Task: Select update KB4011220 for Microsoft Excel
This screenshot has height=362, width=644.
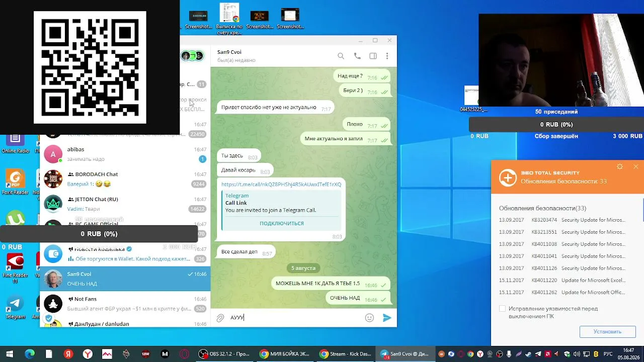Action: (x=562, y=281)
